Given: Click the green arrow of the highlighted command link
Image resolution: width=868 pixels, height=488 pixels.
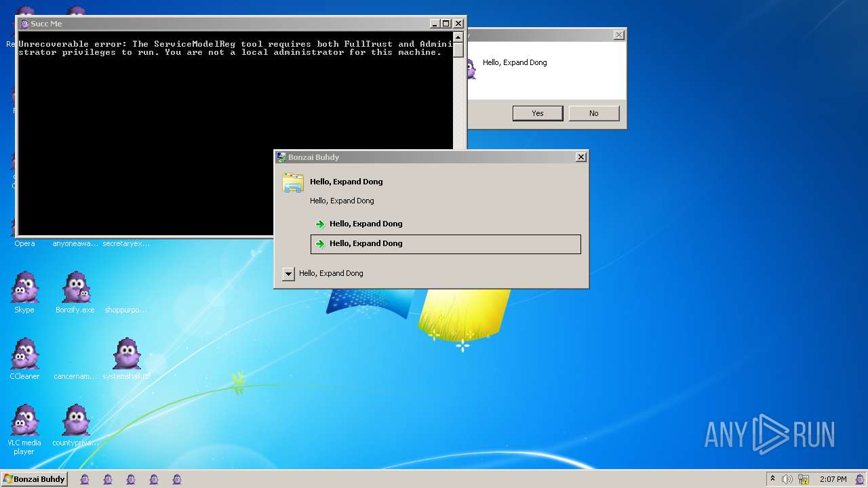Looking at the screenshot, I should (320, 243).
